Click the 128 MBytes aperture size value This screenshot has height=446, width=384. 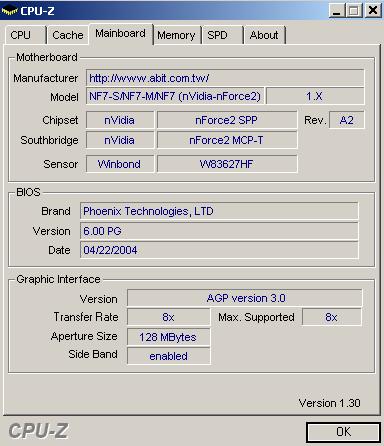tap(168, 337)
